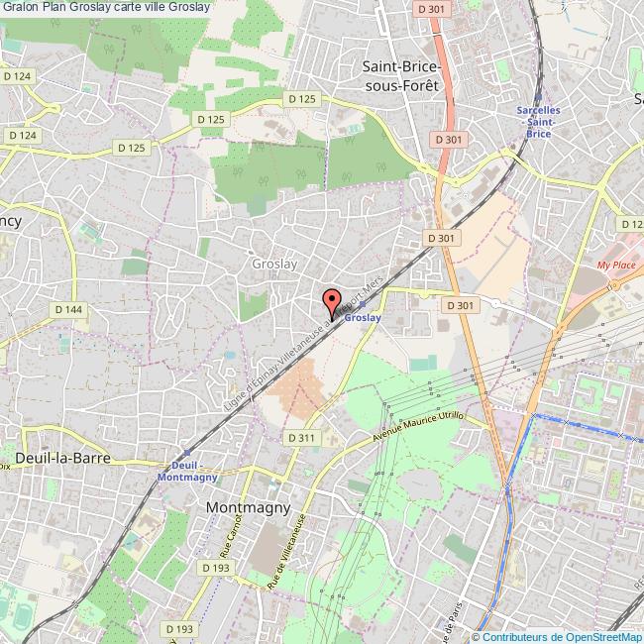Click the Saint-Brice-sous-Forêt town label
The image size is (644, 644).
[402, 76]
